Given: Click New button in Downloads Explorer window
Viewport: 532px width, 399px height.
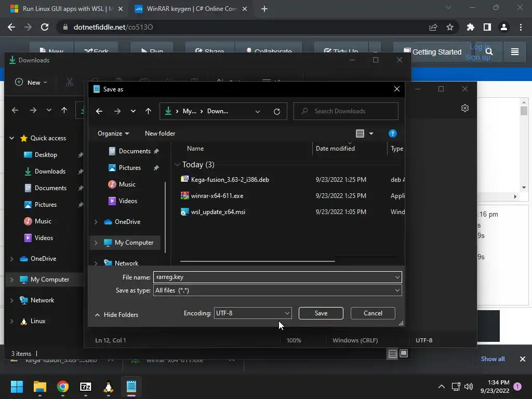Looking at the screenshot, I should 31,83.
